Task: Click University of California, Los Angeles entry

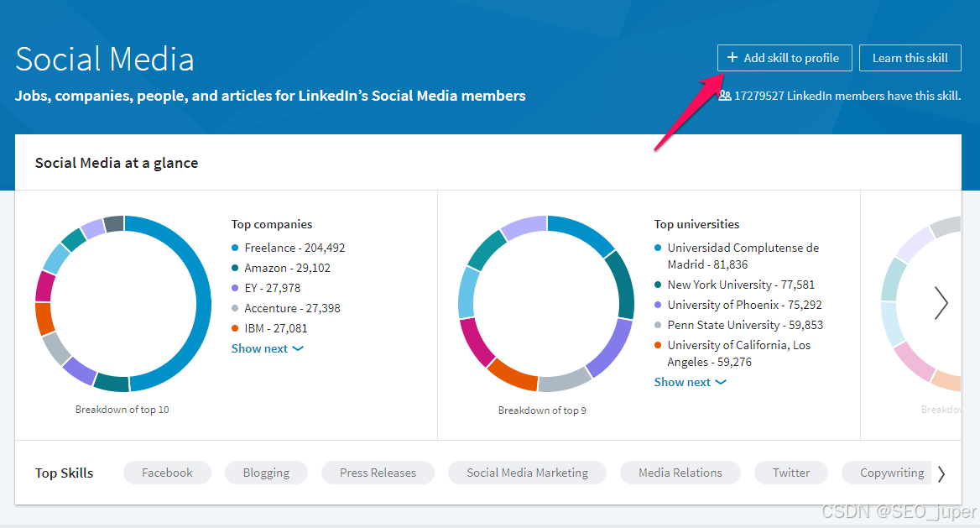Action: [x=732, y=353]
